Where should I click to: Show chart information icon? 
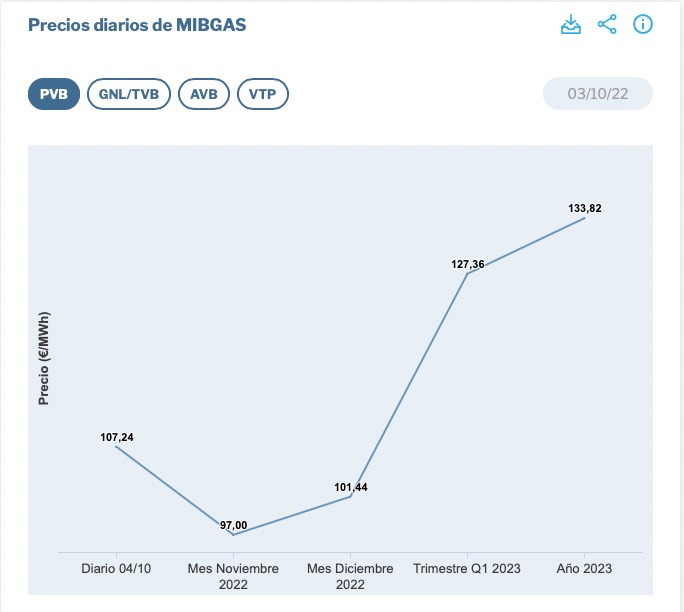[x=643, y=24]
